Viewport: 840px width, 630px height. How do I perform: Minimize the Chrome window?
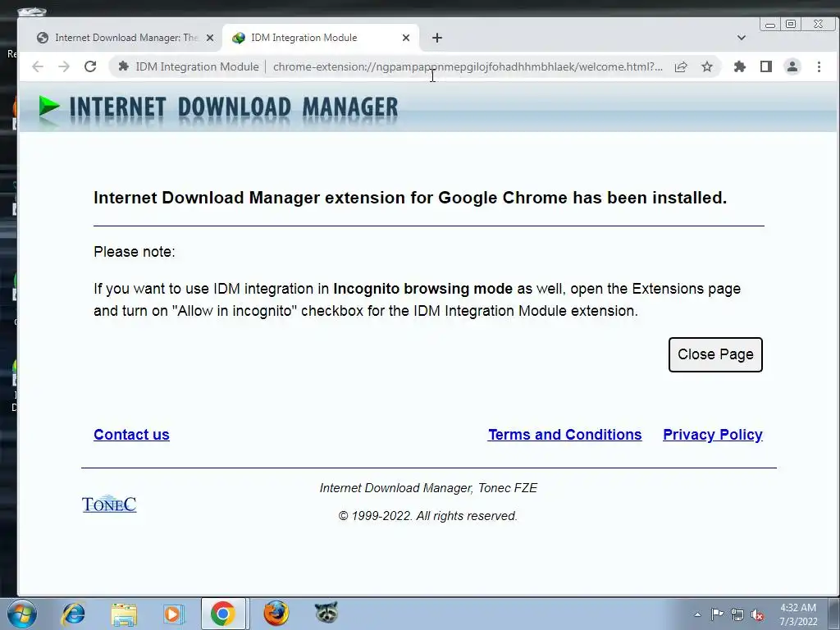[x=770, y=24]
